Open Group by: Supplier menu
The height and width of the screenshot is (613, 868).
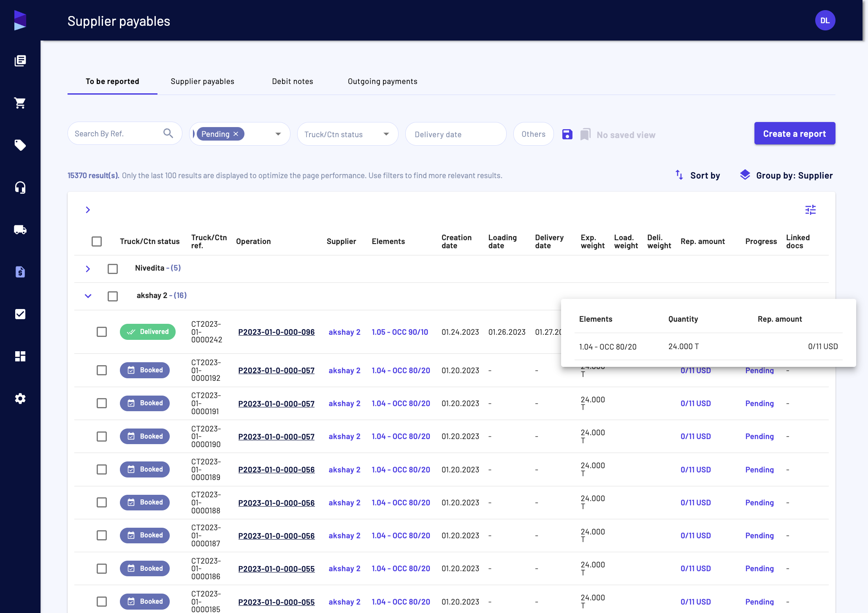786,175
